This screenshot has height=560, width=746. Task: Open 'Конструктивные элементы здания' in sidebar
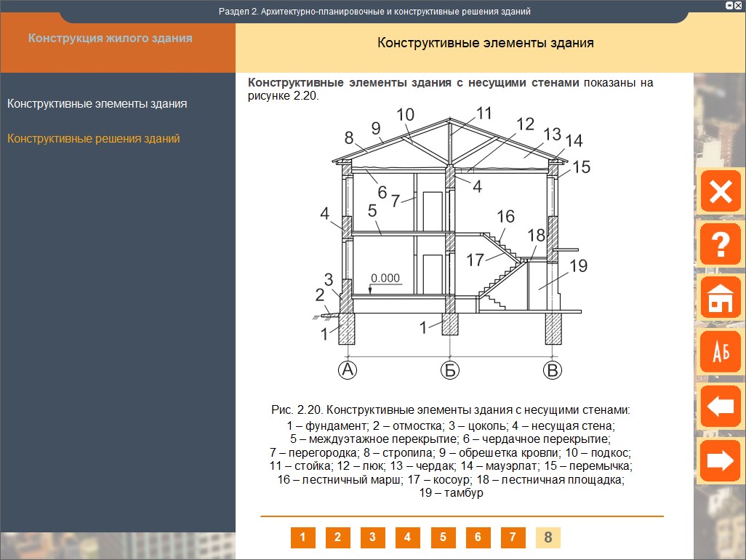(x=97, y=104)
